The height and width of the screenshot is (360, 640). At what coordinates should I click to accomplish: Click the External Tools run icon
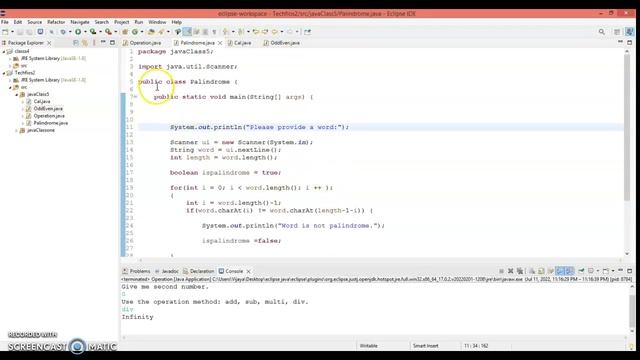[108, 32]
